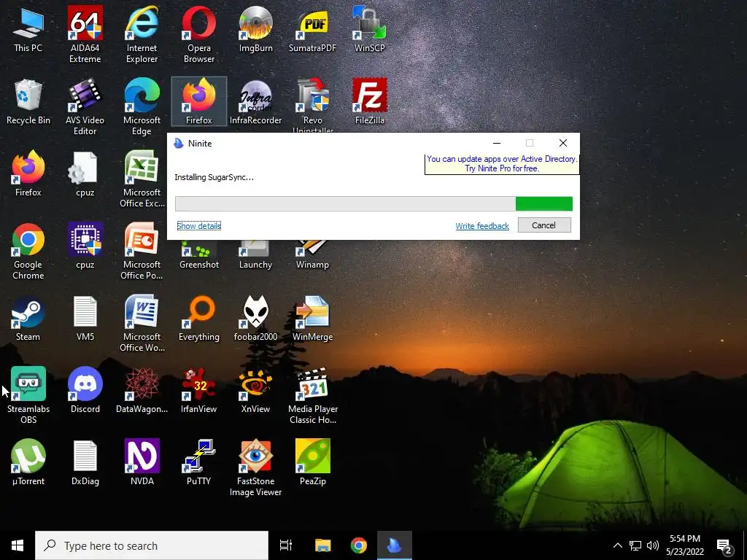The image size is (747, 560).
Task: Click the PuTTY desktop icon
Action: pos(198,463)
